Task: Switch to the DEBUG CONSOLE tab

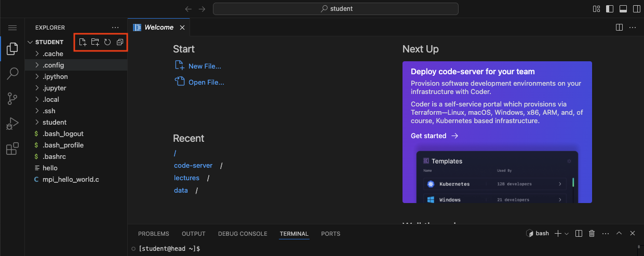Action: coord(243,234)
